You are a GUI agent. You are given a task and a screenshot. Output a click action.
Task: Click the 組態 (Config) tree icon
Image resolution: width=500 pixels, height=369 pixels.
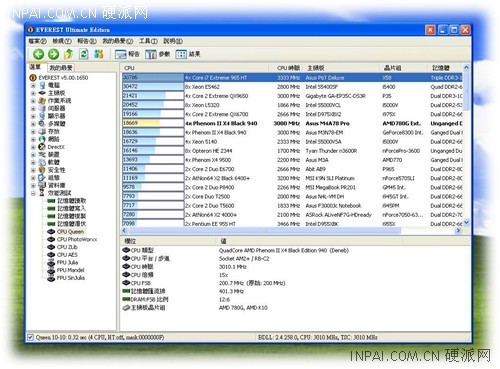pyautogui.click(x=42, y=178)
